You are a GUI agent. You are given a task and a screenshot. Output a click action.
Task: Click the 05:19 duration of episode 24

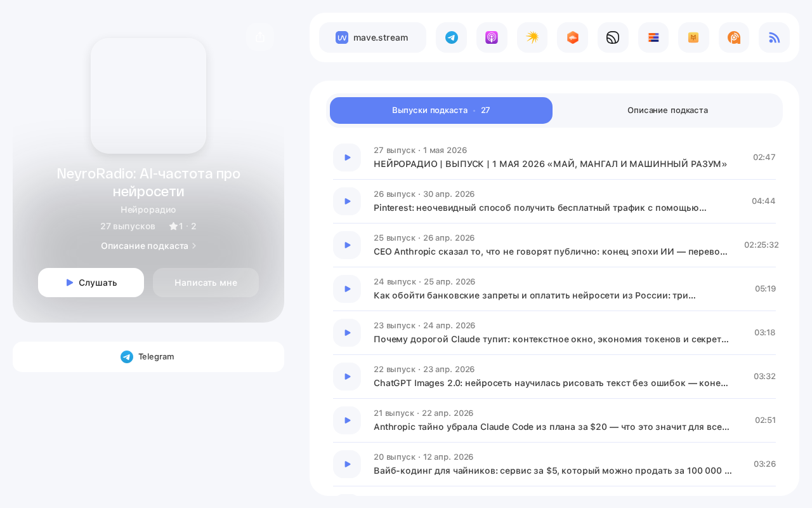(765, 289)
